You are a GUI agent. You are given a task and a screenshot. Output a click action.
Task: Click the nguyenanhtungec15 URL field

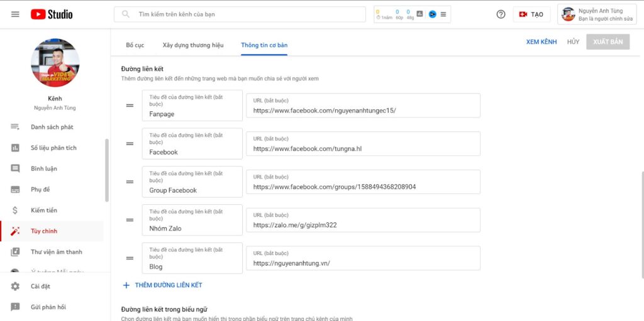pyautogui.click(x=363, y=106)
